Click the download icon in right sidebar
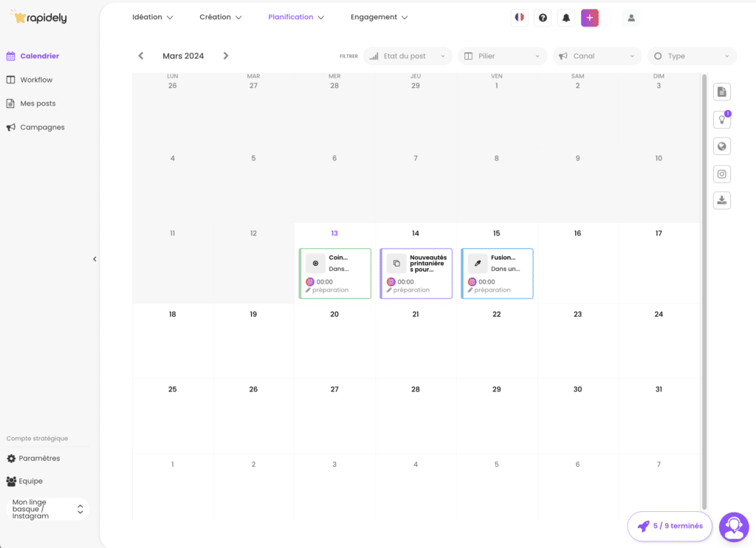756x548 pixels. point(721,199)
